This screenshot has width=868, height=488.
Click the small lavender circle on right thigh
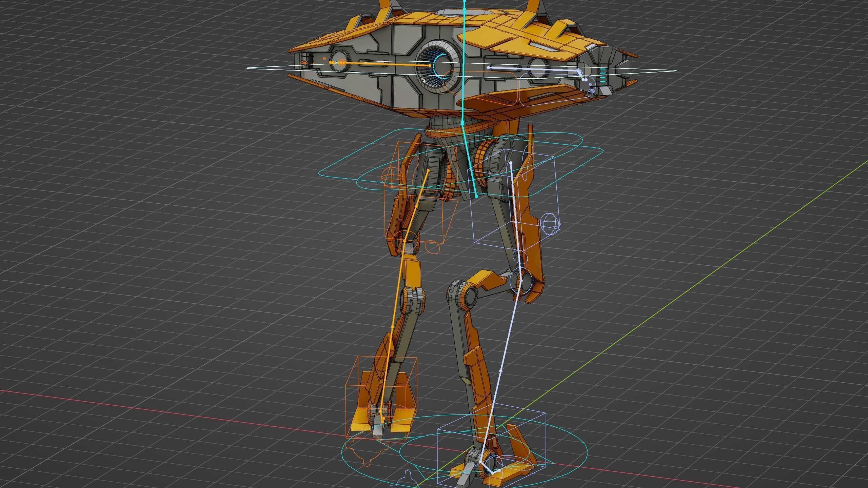(x=519, y=258)
